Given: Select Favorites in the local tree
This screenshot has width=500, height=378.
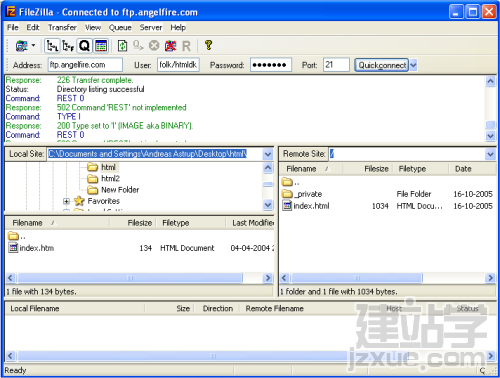Looking at the screenshot, I should (x=103, y=201).
